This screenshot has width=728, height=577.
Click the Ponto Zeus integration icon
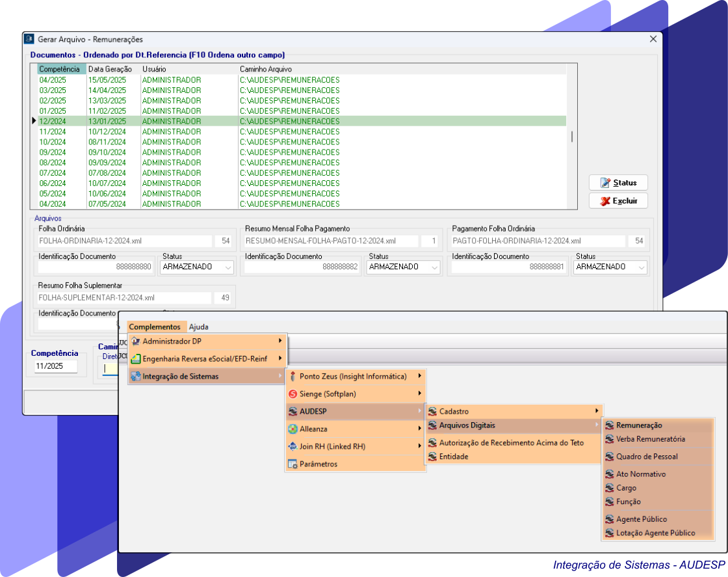[x=292, y=377]
